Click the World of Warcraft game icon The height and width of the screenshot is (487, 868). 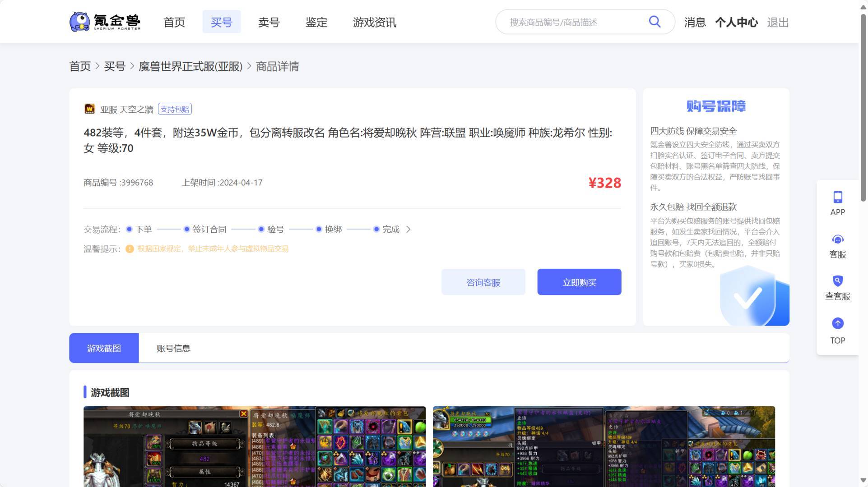click(x=89, y=109)
